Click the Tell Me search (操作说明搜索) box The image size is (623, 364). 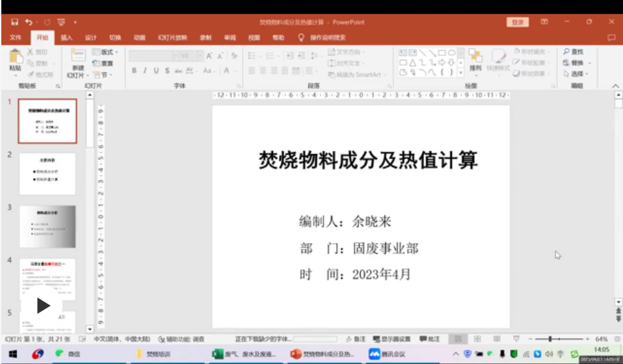click(322, 38)
